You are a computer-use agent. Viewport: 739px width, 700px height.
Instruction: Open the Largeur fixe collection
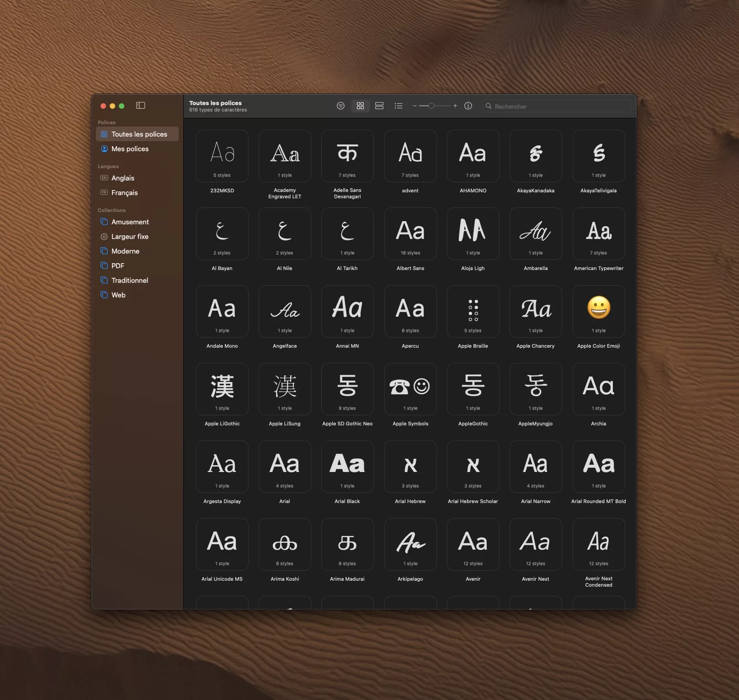pyautogui.click(x=137, y=236)
